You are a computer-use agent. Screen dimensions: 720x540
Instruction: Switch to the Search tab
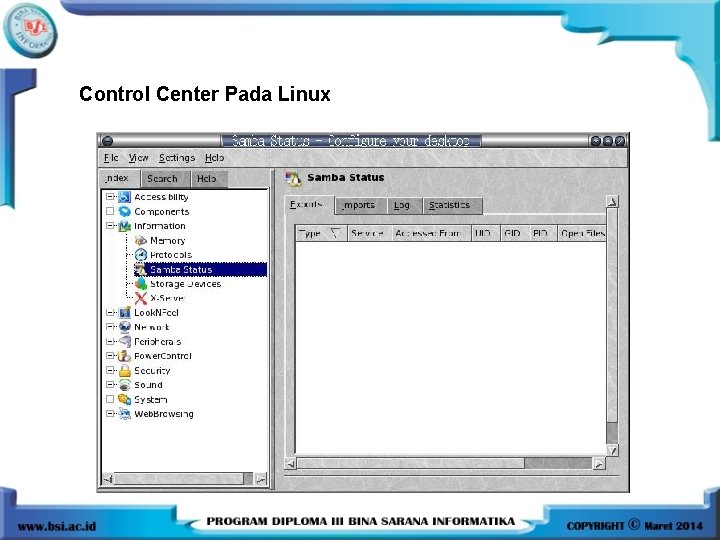pyautogui.click(x=163, y=179)
